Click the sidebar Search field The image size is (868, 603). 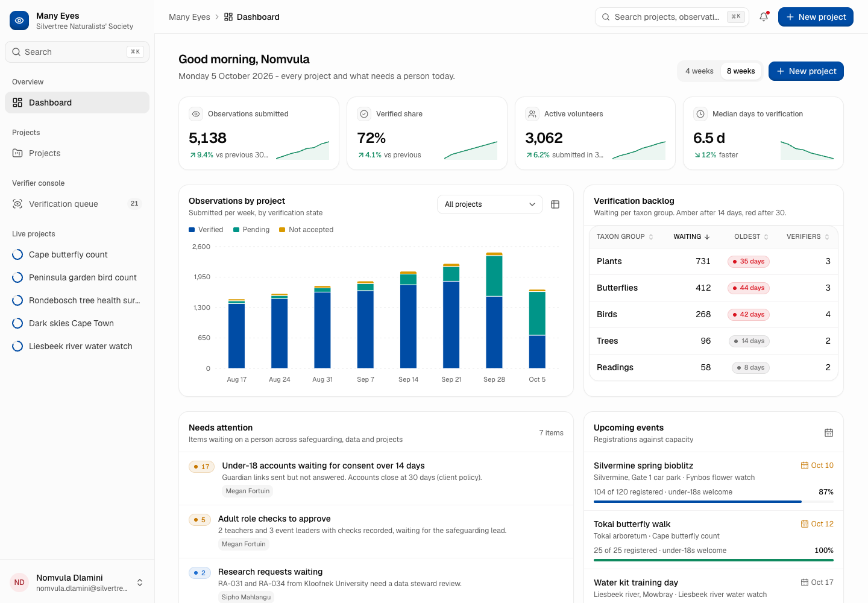(77, 52)
